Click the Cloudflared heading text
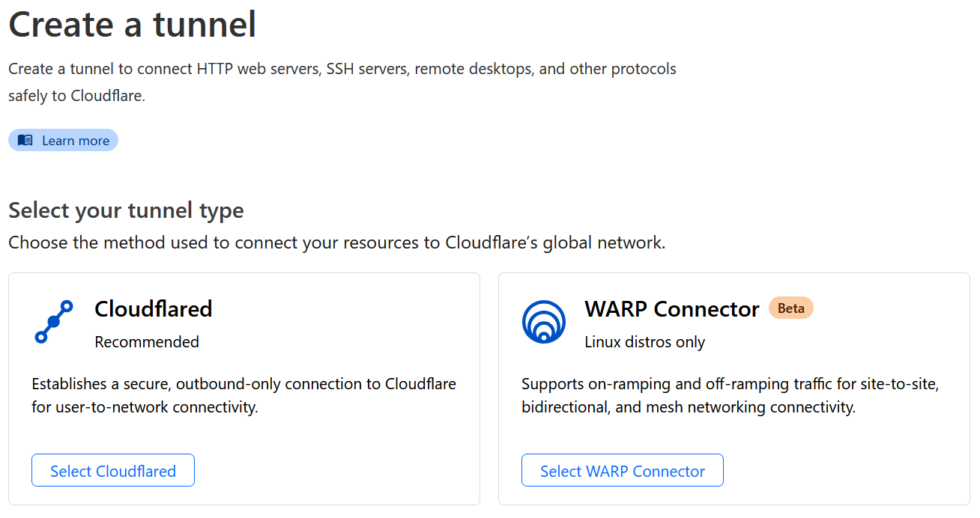The width and height of the screenshot is (980, 518). [x=153, y=308]
